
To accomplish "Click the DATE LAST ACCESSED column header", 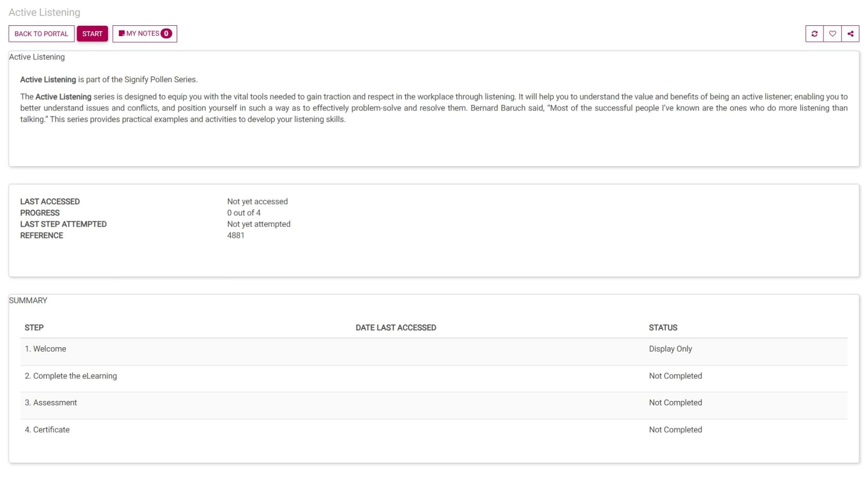I will coord(396,328).
